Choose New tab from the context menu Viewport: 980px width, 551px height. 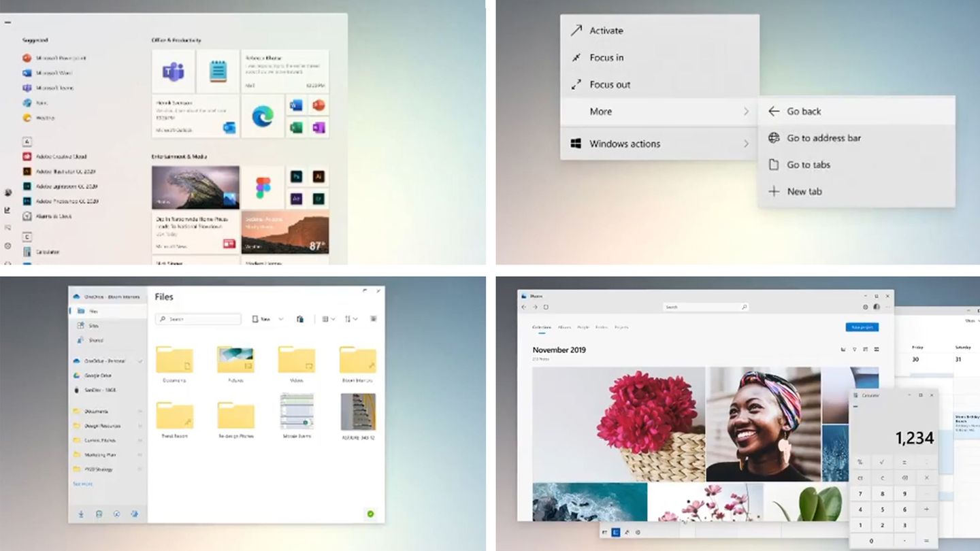pyautogui.click(x=804, y=192)
